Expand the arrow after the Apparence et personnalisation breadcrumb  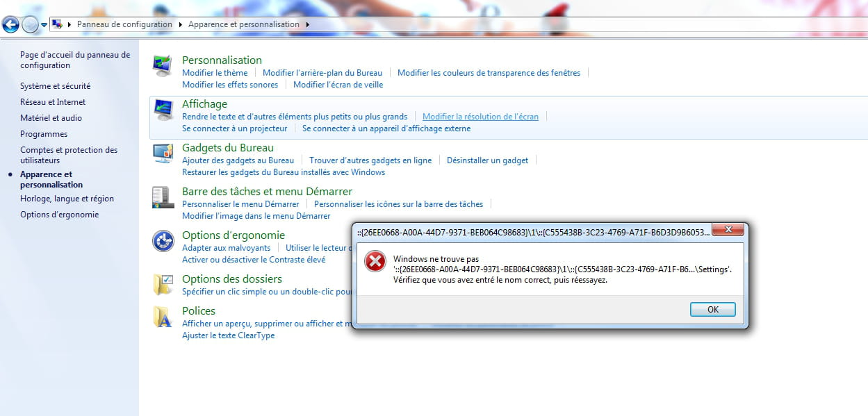point(308,24)
